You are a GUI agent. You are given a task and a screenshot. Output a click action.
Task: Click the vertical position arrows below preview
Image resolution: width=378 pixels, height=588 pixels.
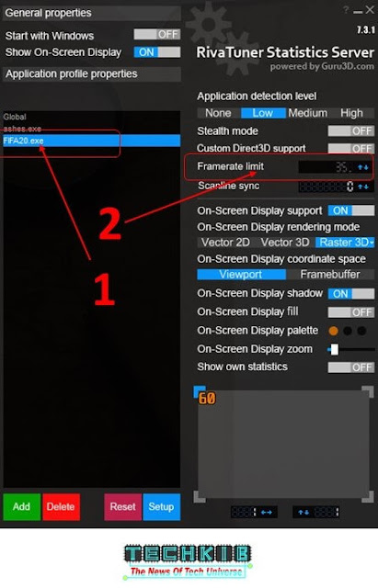coord(304,512)
